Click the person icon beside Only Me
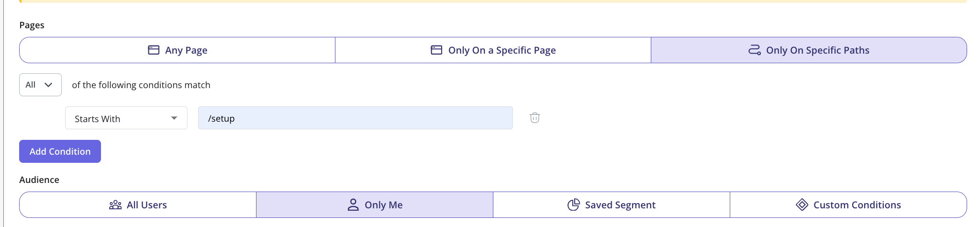 click(353, 205)
